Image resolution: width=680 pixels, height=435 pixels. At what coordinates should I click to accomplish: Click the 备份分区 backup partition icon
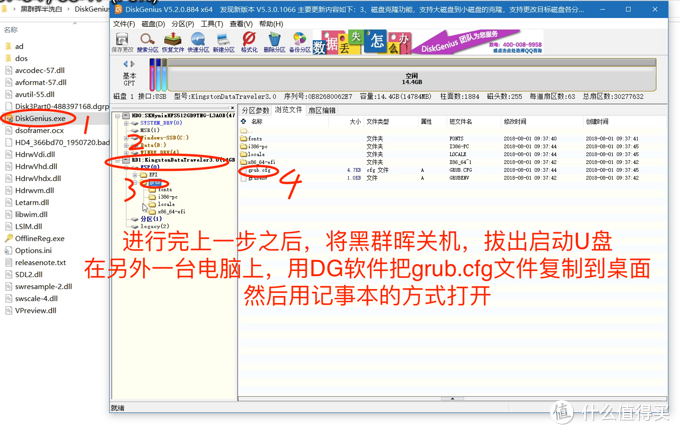[300, 43]
